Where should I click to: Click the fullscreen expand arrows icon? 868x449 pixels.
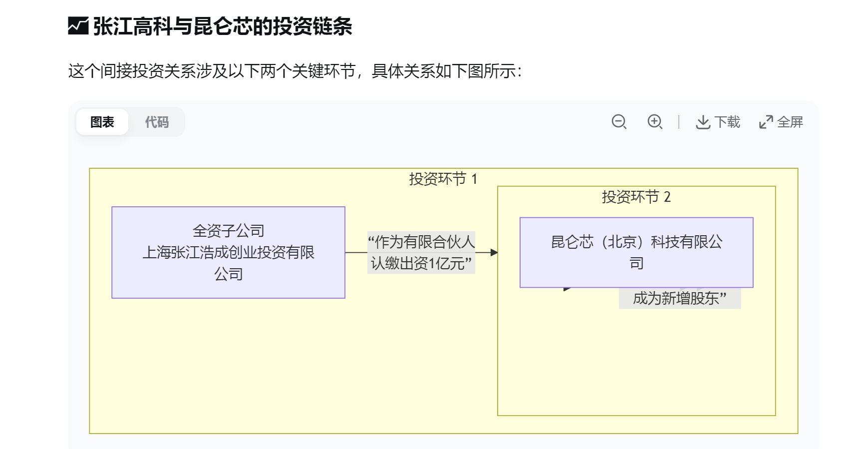[766, 122]
